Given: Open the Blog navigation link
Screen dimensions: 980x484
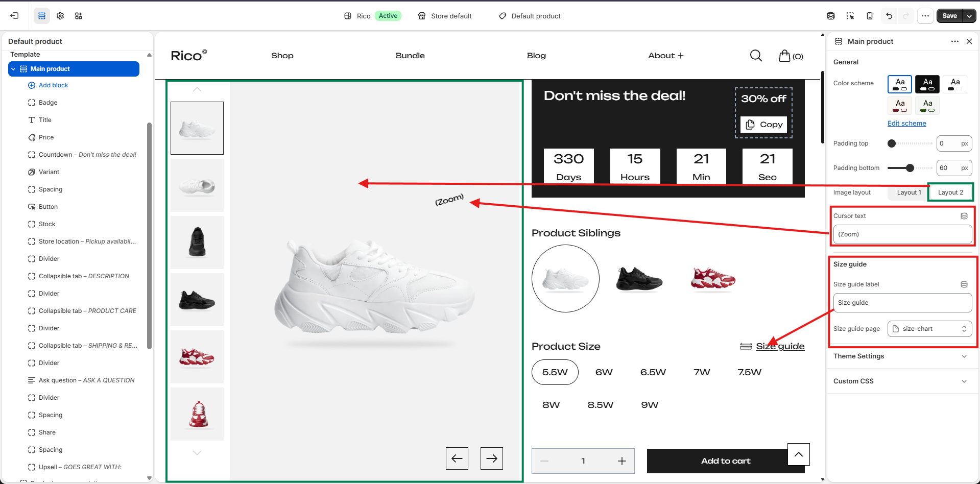Looking at the screenshot, I should pos(536,56).
